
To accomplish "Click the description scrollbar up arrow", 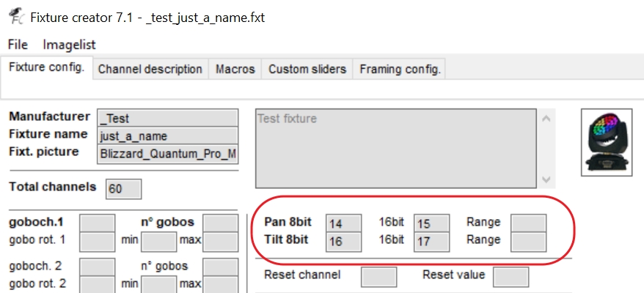I will [546, 119].
